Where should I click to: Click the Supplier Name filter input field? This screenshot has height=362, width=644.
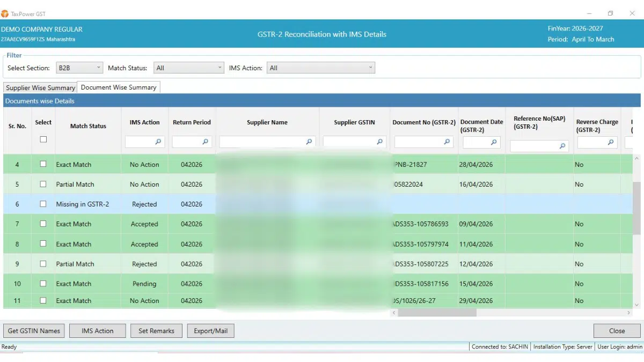click(267, 142)
